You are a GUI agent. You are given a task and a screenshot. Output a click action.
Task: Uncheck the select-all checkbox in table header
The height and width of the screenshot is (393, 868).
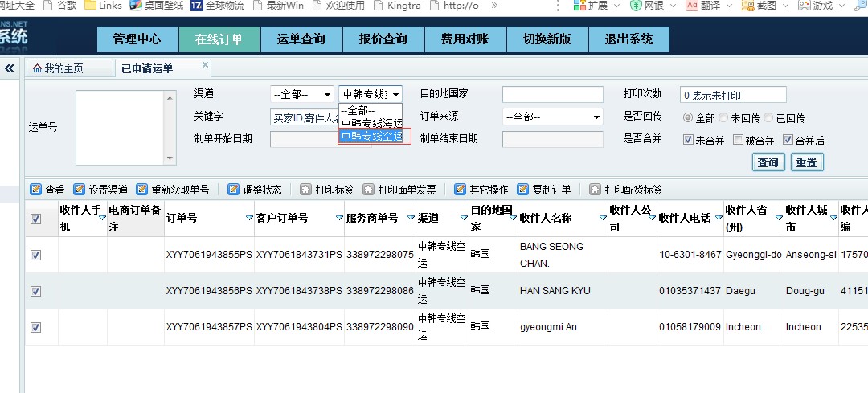pyautogui.click(x=35, y=219)
